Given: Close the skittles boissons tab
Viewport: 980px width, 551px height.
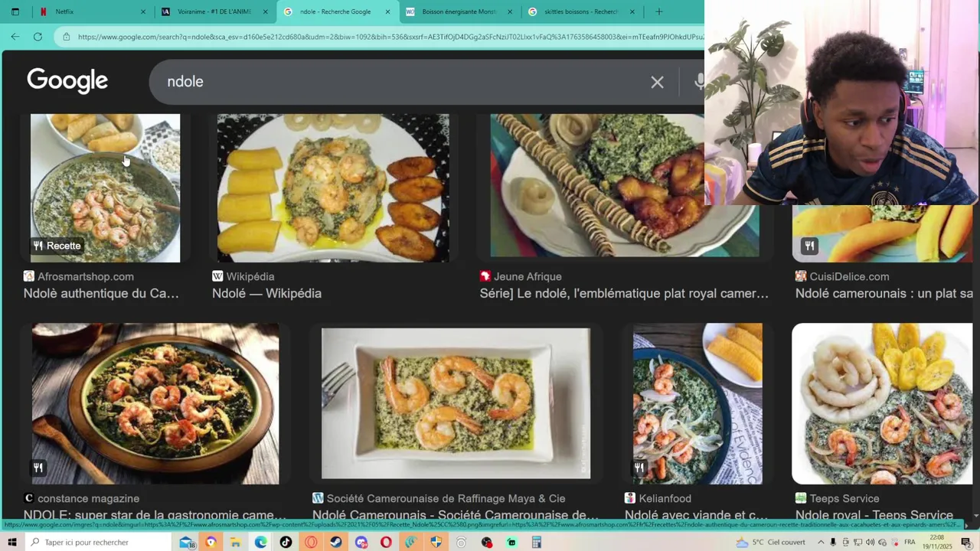Looking at the screenshot, I should 632,11.
